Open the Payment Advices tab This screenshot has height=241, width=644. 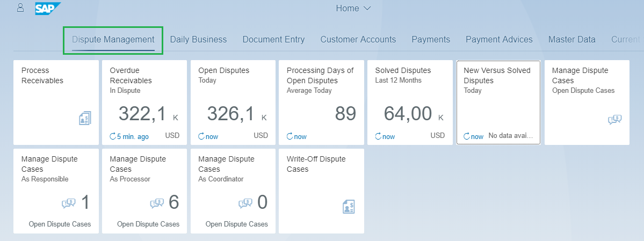499,40
